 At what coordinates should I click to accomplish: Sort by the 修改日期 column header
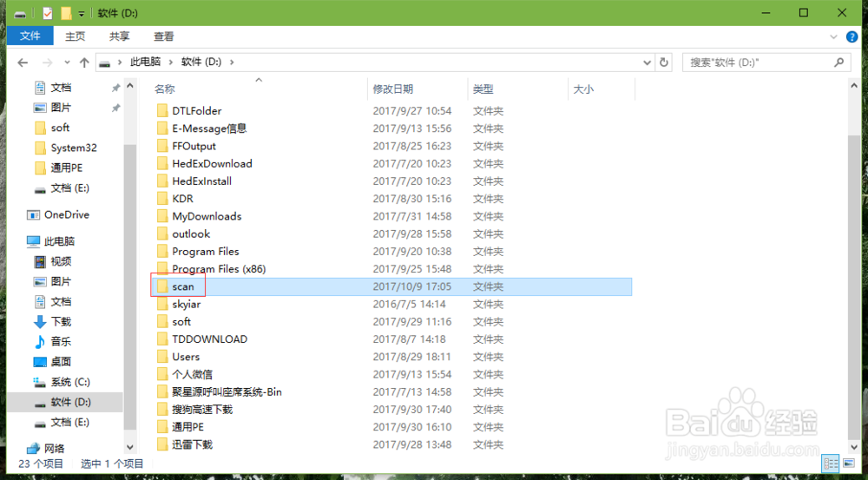click(392, 89)
